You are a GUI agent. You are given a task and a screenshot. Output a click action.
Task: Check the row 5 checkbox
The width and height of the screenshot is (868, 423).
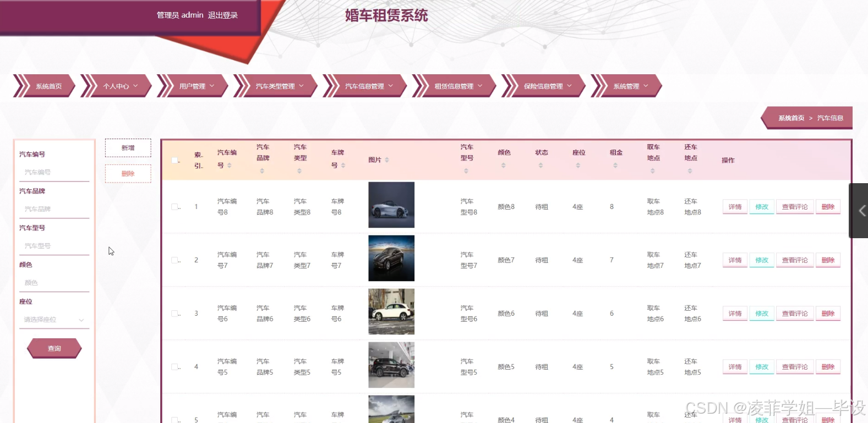point(174,420)
